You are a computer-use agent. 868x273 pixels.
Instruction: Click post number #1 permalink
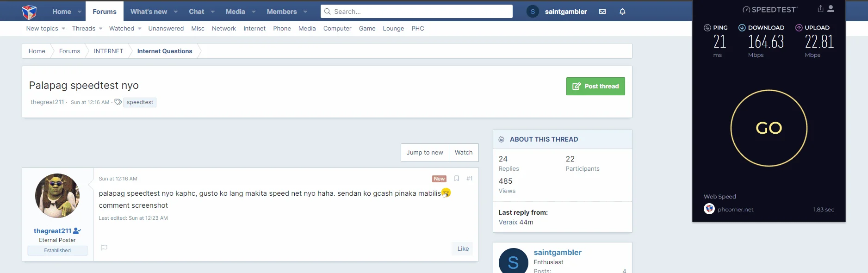coord(470,179)
